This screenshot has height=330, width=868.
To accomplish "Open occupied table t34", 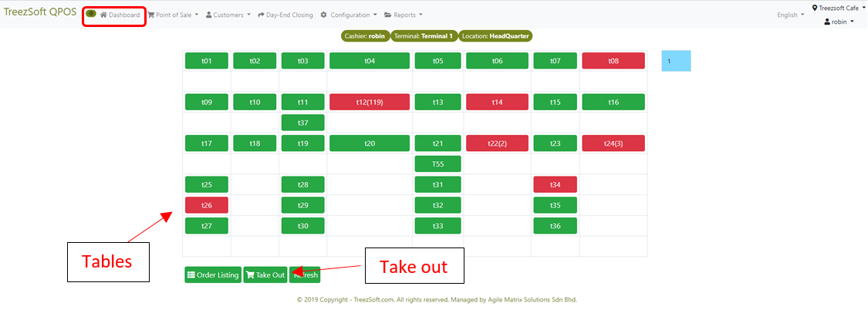I will (x=556, y=184).
